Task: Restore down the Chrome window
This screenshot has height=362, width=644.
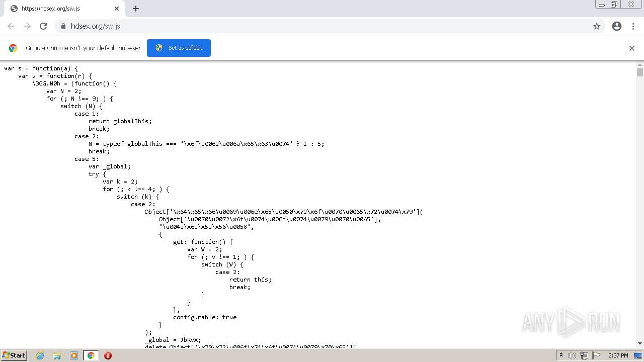Action: (x=614, y=5)
